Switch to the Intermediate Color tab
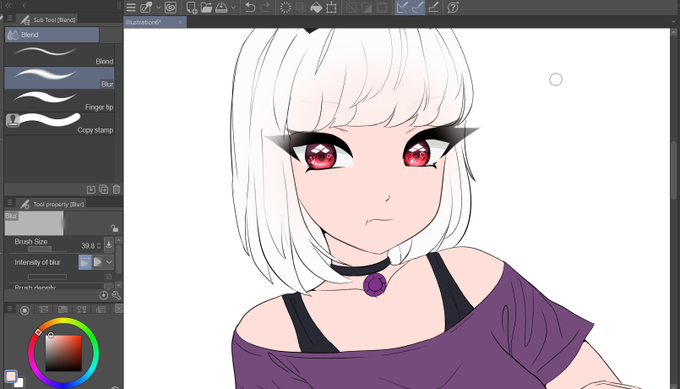 (82, 309)
